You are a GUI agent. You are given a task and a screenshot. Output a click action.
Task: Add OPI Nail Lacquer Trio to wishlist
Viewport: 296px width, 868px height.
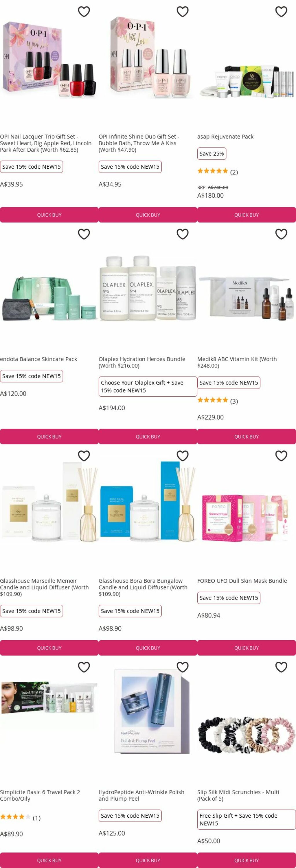pos(84,12)
